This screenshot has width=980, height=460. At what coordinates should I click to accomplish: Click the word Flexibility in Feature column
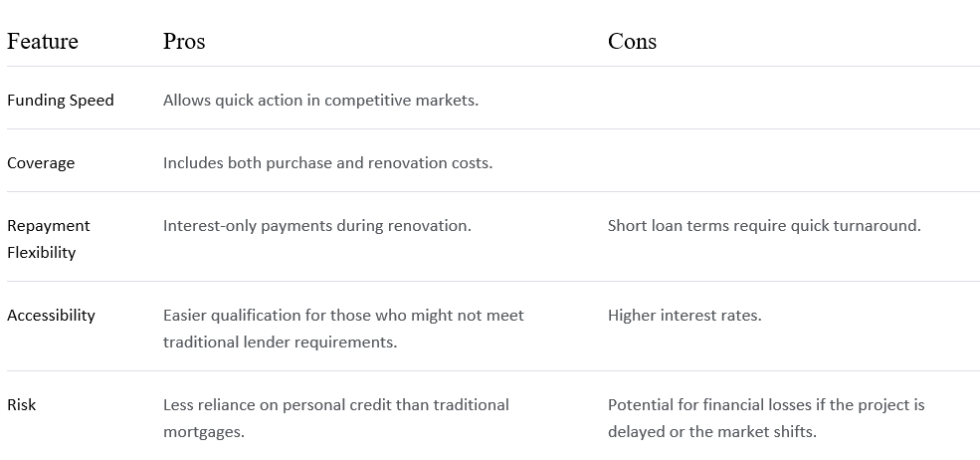click(42, 252)
